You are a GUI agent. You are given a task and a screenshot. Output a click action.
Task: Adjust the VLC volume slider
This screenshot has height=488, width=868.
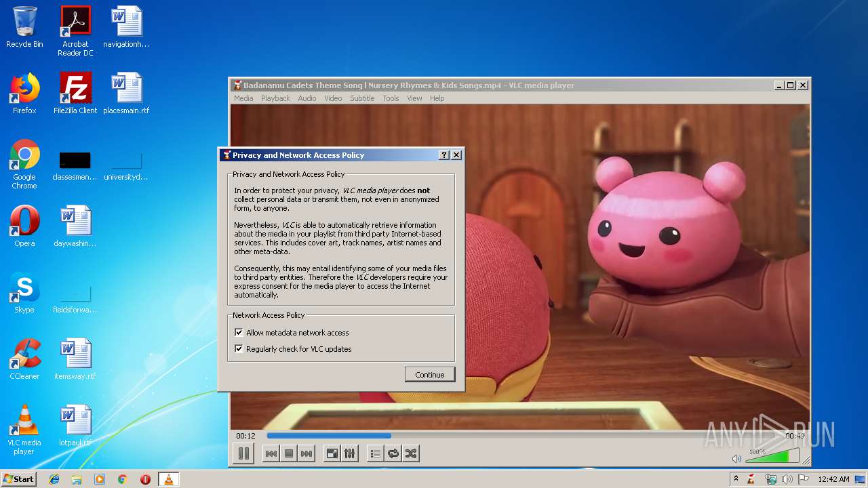pyautogui.click(x=772, y=456)
